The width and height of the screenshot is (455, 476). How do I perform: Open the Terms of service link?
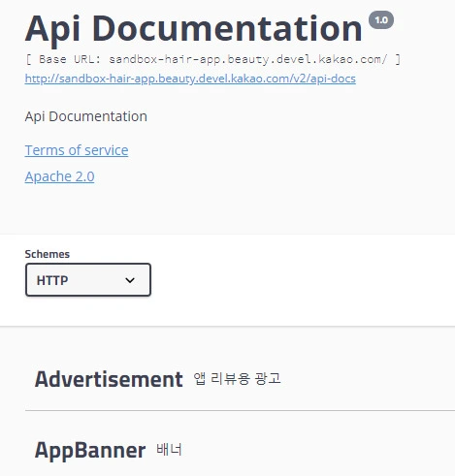[77, 150]
